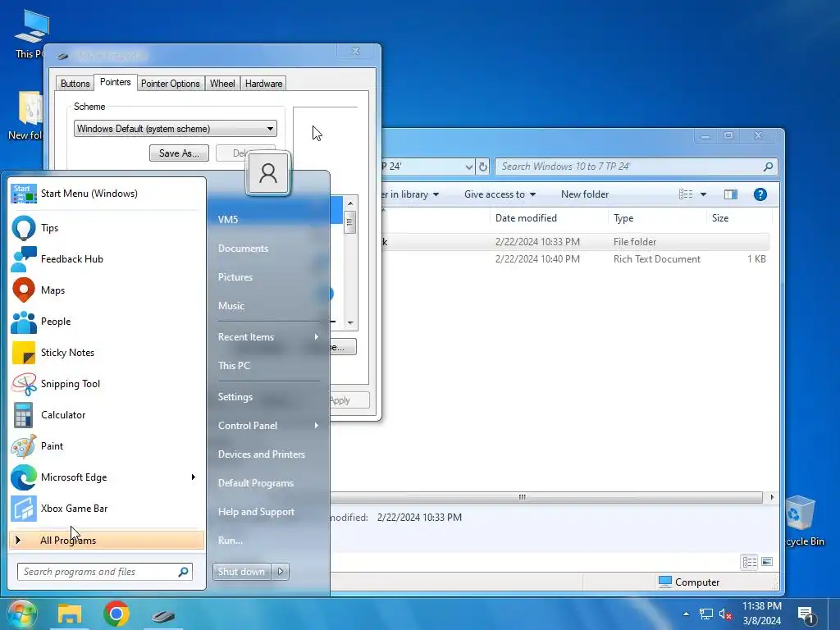Viewport: 840px width, 630px height.
Task: Expand Control Panel submenu
Action: point(316,426)
